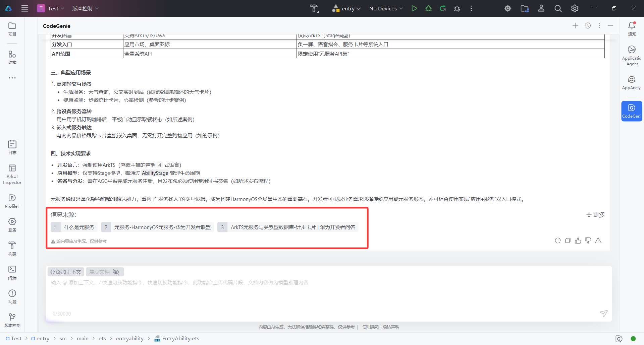Screen dimensions: 644x345
Task: Send the message with paper plane icon
Action: [604, 314]
